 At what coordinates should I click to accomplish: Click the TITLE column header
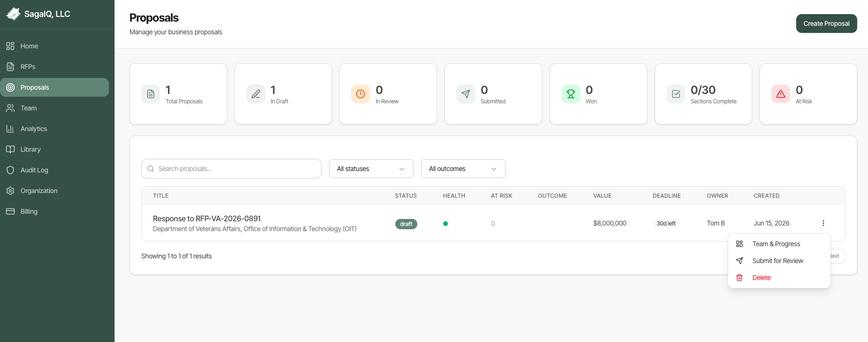coord(161,196)
